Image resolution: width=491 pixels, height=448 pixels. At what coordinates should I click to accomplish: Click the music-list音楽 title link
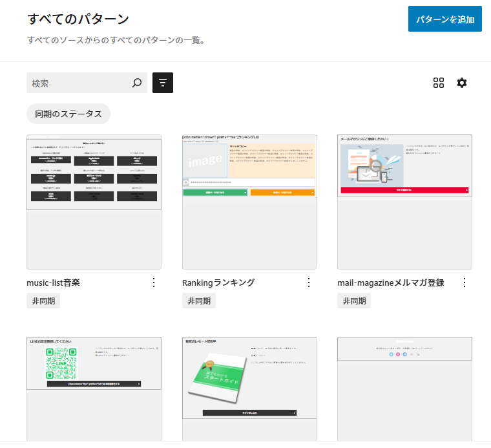click(53, 283)
